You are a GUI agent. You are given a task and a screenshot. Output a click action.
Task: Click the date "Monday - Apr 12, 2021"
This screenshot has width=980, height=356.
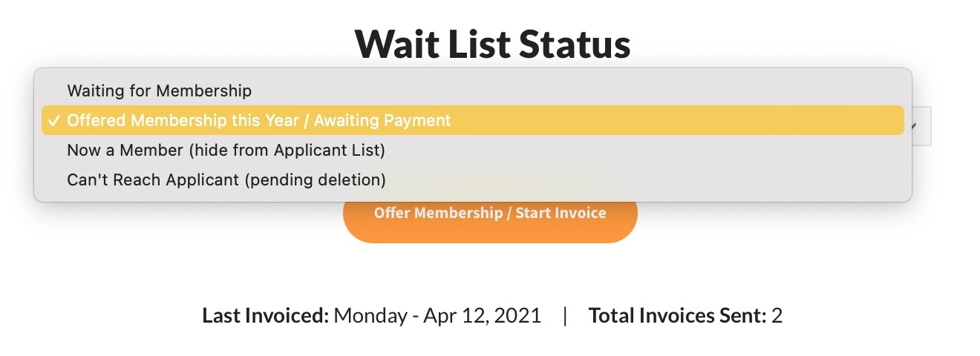point(437,316)
